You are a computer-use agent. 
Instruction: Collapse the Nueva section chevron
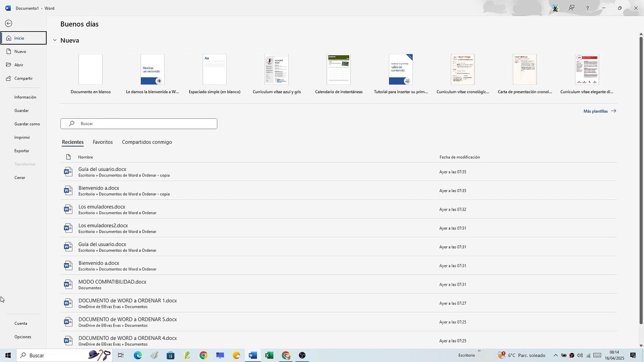pyautogui.click(x=55, y=40)
